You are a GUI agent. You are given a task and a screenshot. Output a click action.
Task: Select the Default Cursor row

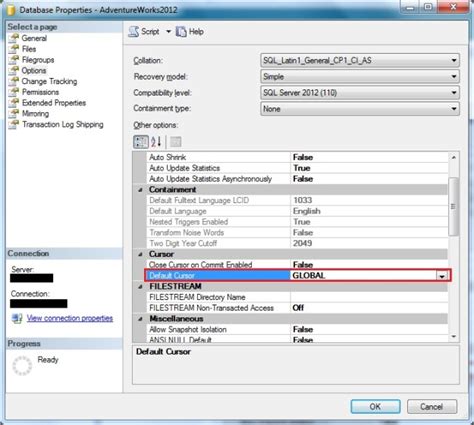297,276
